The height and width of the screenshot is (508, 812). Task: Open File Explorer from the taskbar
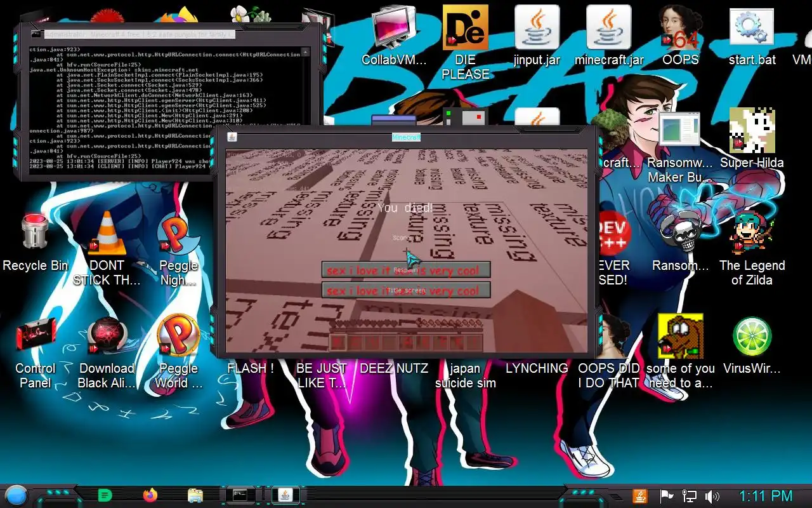(x=195, y=495)
